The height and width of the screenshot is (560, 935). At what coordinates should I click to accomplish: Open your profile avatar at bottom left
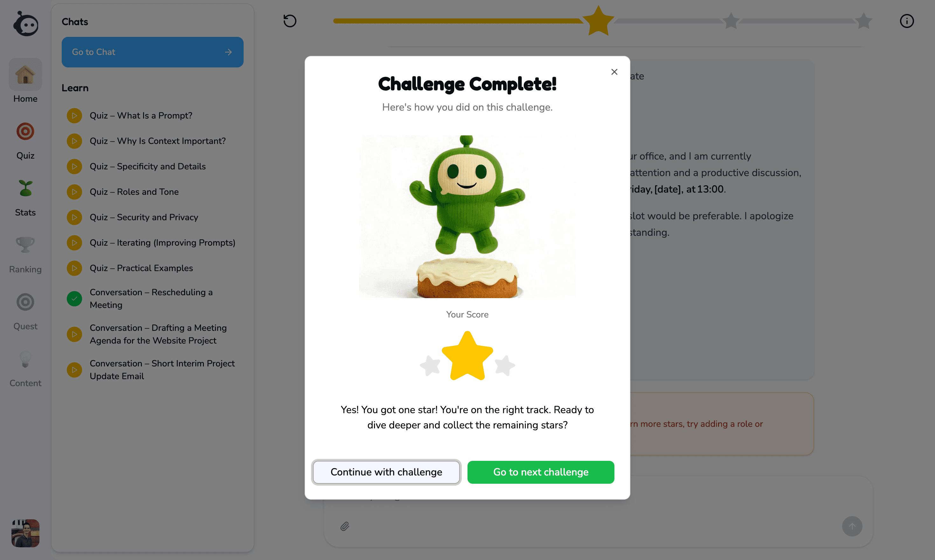click(25, 533)
